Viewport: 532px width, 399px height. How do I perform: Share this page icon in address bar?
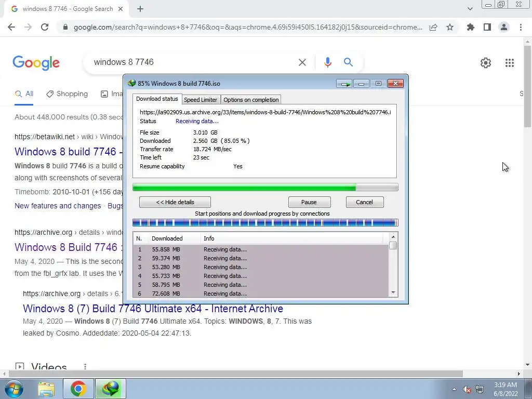click(433, 27)
